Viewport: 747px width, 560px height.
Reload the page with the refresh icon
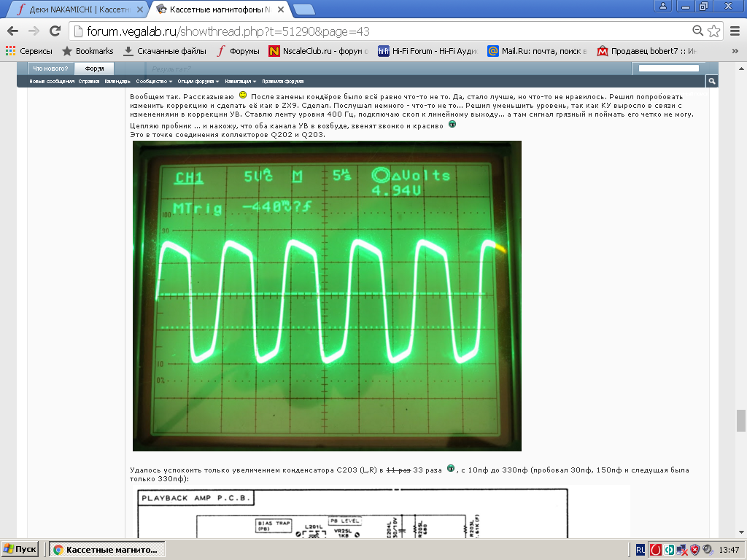click(x=55, y=31)
